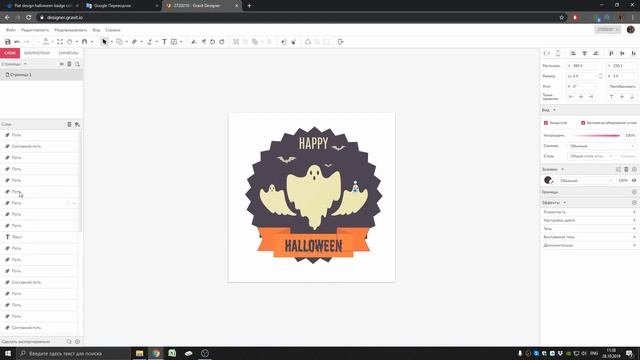Switch to the Symbols tab
The width and height of the screenshot is (640, 360).
click(68, 53)
